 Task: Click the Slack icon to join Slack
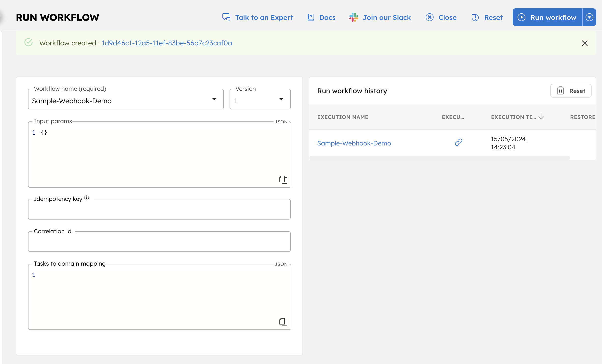[354, 17]
